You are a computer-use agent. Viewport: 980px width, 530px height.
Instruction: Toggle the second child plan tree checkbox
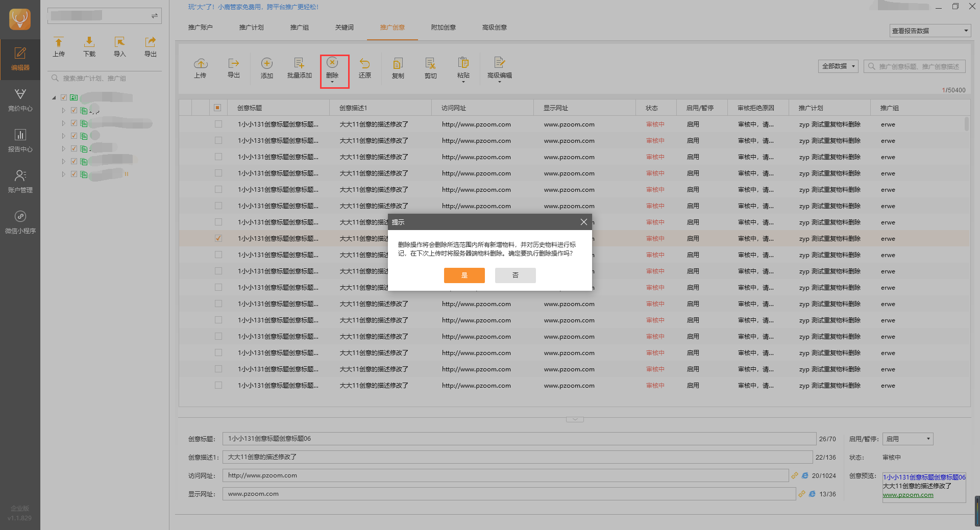coord(74,123)
